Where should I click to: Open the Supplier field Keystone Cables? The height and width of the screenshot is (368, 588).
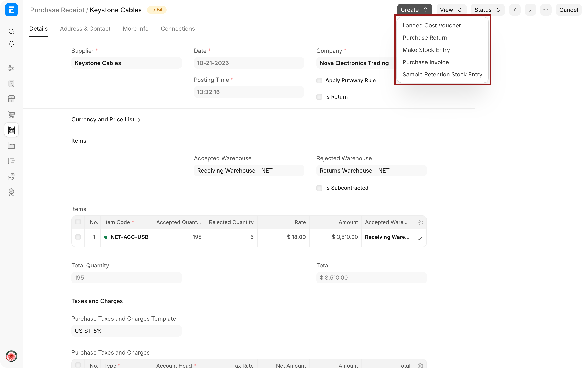coord(126,63)
